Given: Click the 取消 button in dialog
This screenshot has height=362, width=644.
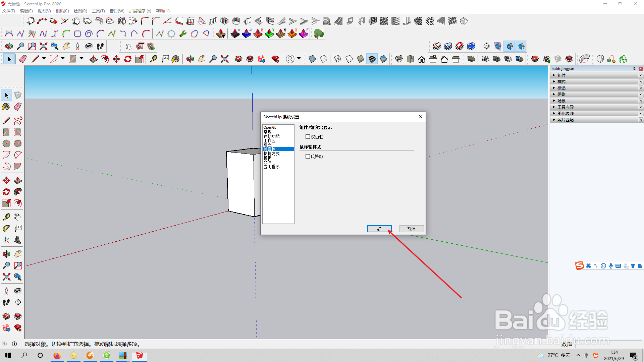Looking at the screenshot, I should [411, 229].
